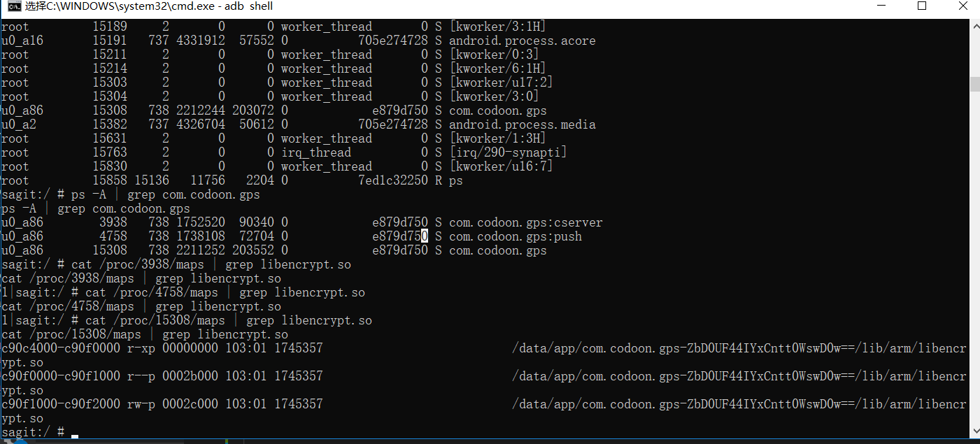
Task: Click the scrollbar up arrow
Action: point(974,26)
